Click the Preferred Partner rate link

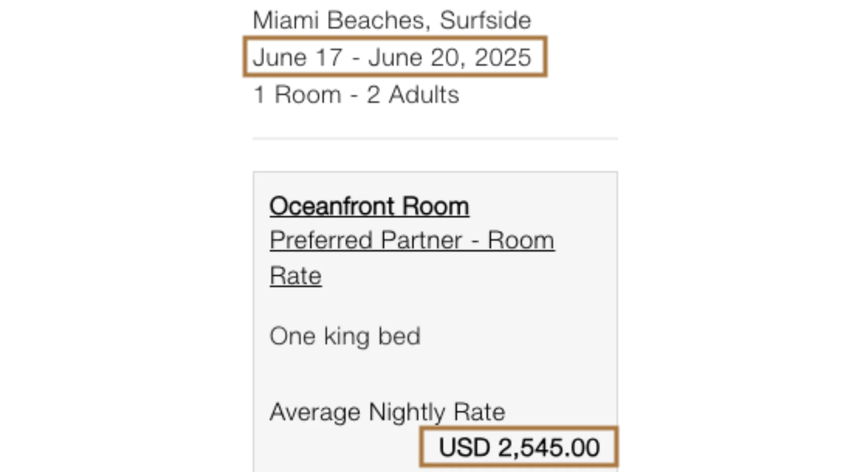[x=412, y=241]
